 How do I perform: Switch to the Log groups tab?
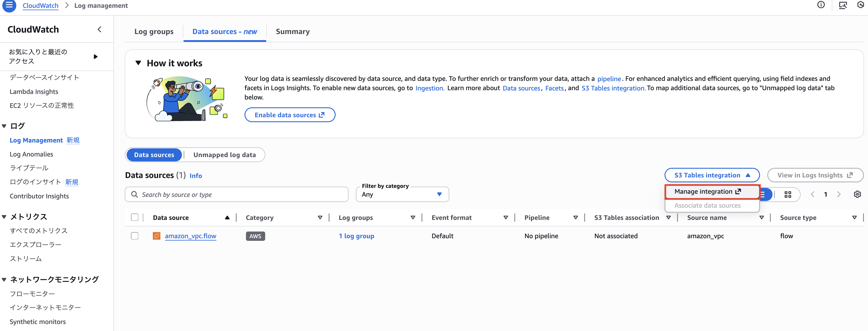(154, 32)
